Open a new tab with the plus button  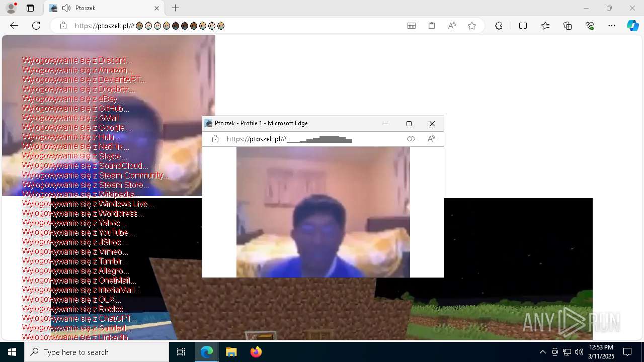point(175,8)
